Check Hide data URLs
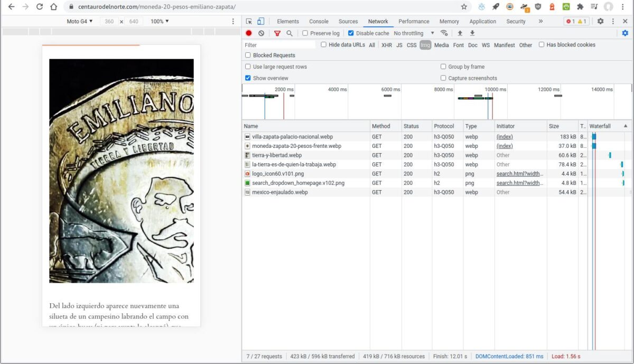Image resolution: width=634 pixels, height=364 pixels. tap(323, 45)
